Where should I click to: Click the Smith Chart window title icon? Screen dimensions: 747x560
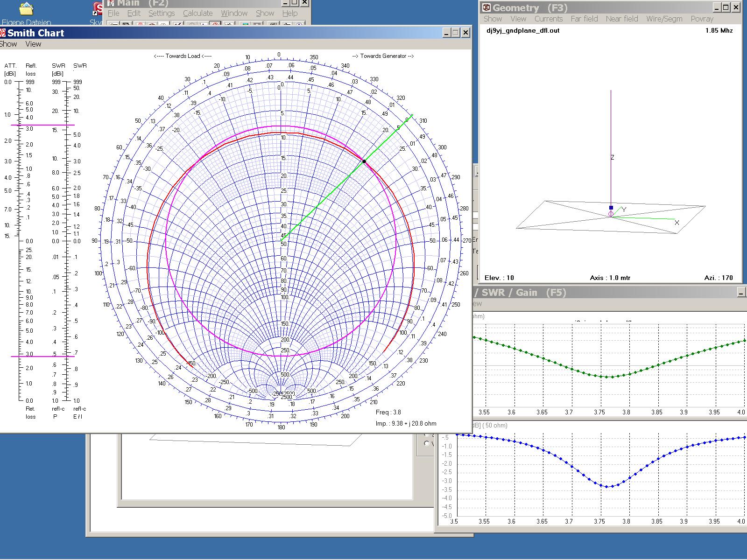pyautogui.click(x=3, y=33)
